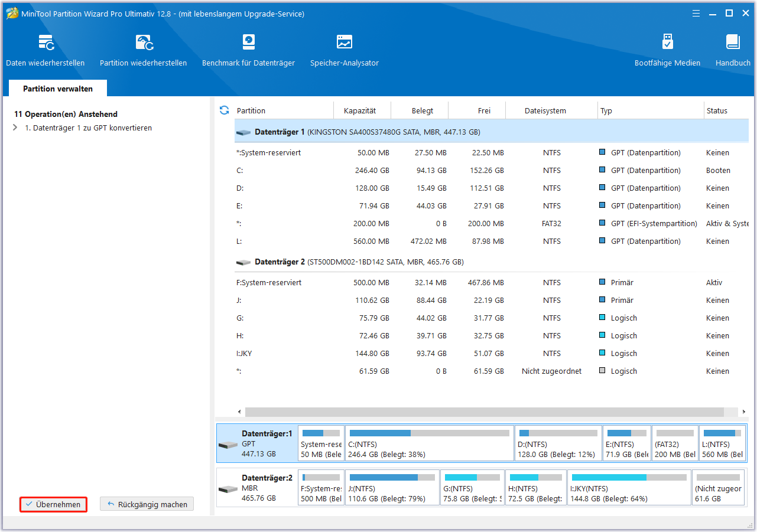Viewport: 757px width, 532px height.
Task: Select F:System-reserviert partition row
Action: pyautogui.click(x=492, y=283)
